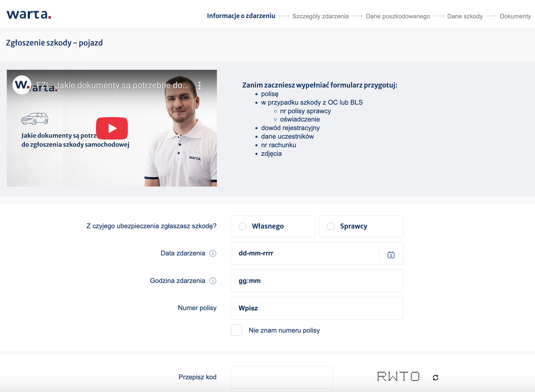
Task: Click the Przepisz kod input box
Action: click(282, 377)
